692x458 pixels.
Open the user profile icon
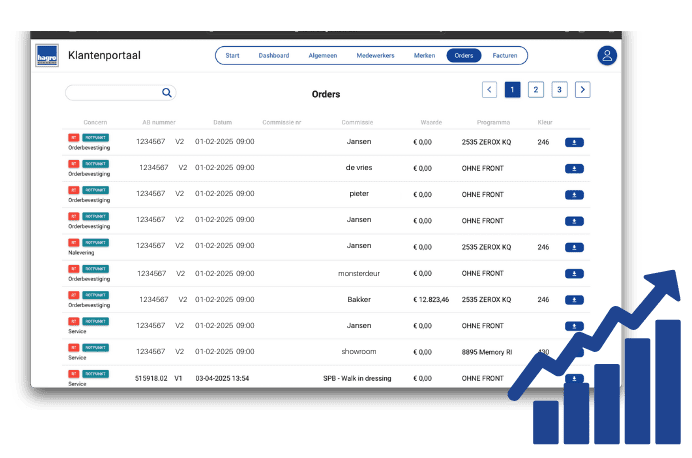pos(607,56)
